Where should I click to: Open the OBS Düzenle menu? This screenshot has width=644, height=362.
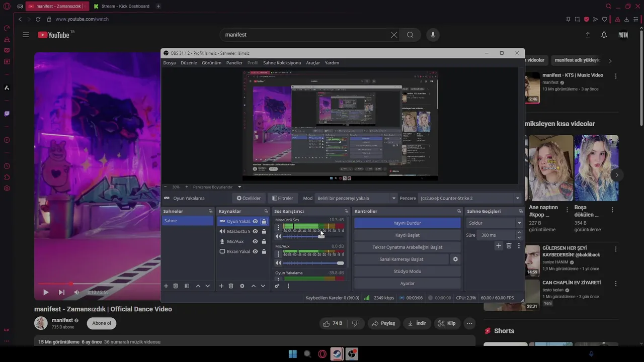click(189, 63)
